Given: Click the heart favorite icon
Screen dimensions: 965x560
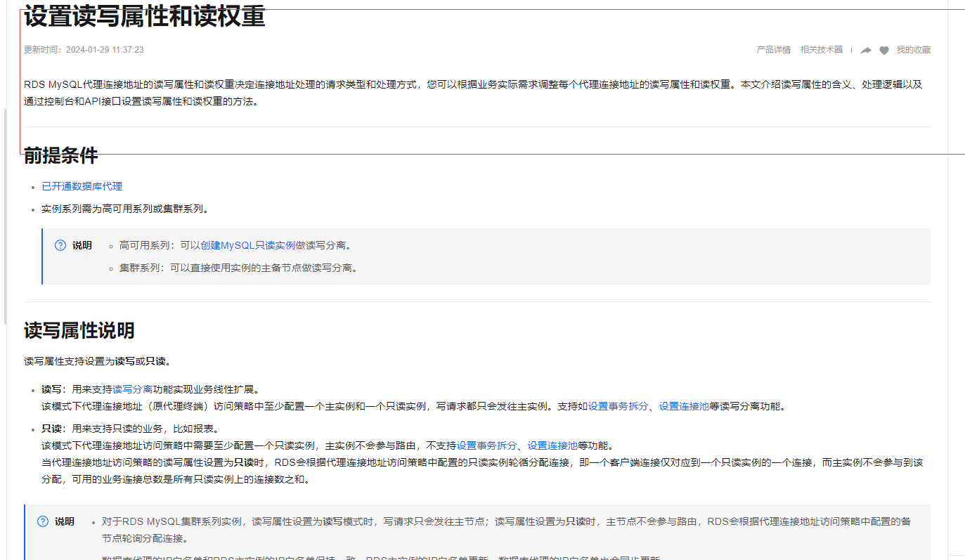Looking at the screenshot, I should point(884,51).
